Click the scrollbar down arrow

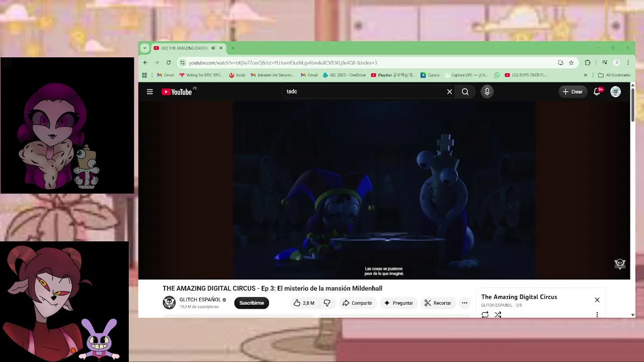(632, 315)
